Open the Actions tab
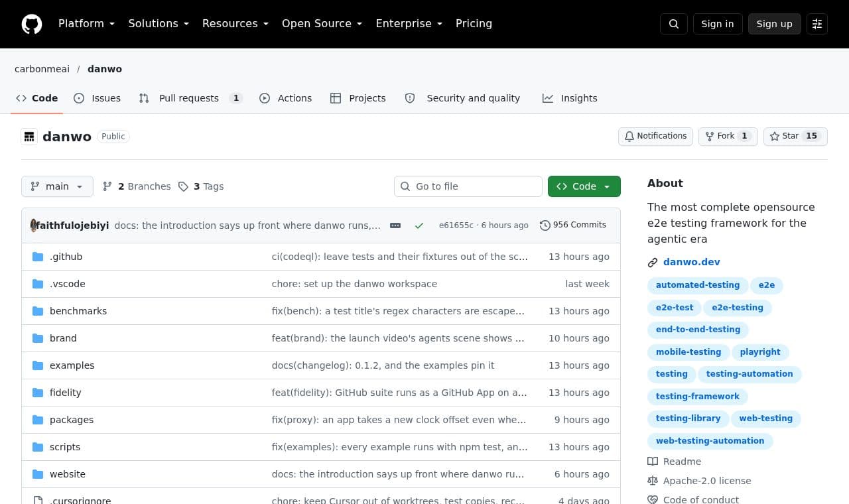The height and width of the screenshot is (504, 849). [286, 98]
